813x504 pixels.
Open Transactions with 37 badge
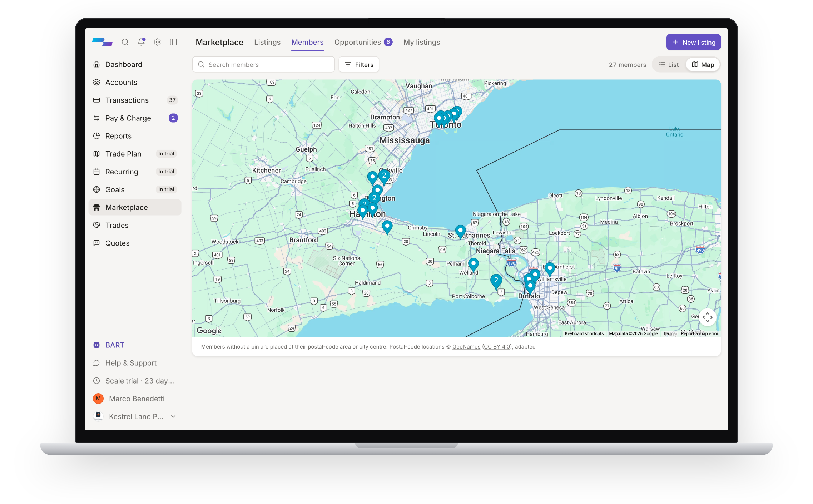[x=135, y=100]
